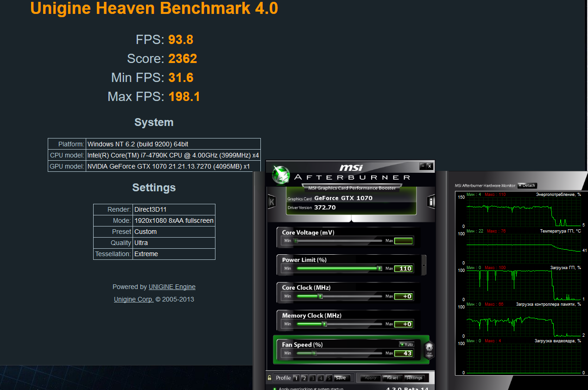The width and height of the screenshot is (588, 390).
Task: Click the Quality cell Ultra
Action: [174, 243]
